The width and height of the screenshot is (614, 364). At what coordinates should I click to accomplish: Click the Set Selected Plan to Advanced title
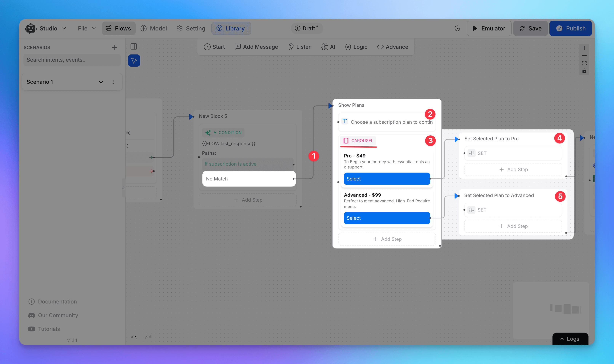499,196
